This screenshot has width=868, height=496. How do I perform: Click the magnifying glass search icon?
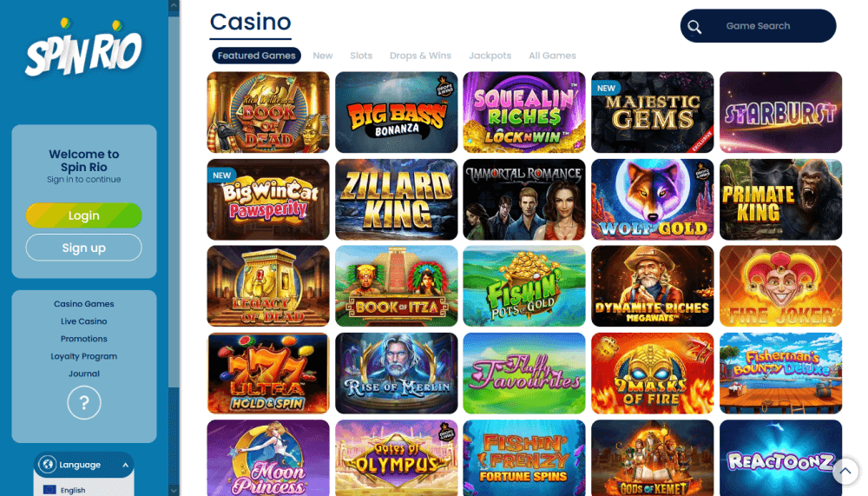point(694,27)
